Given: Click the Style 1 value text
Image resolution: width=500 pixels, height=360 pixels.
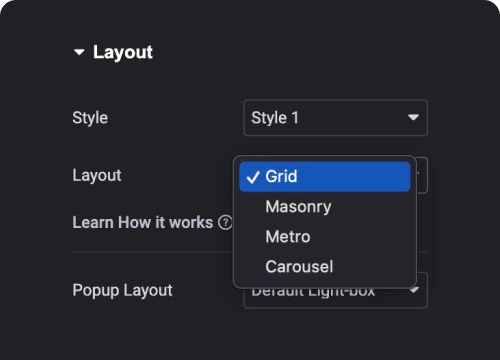Looking at the screenshot, I should tap(275, 118).
